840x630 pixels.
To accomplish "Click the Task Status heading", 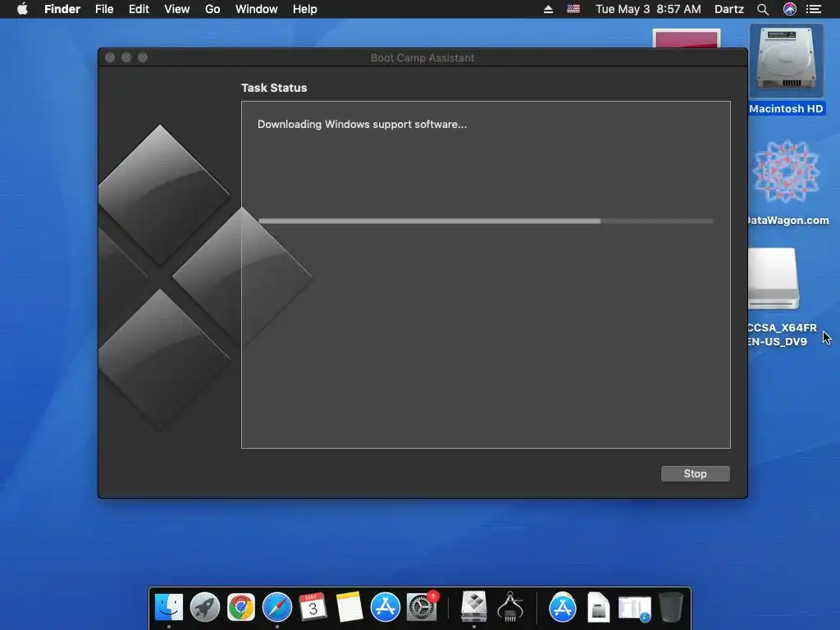I will pos(274,88).
